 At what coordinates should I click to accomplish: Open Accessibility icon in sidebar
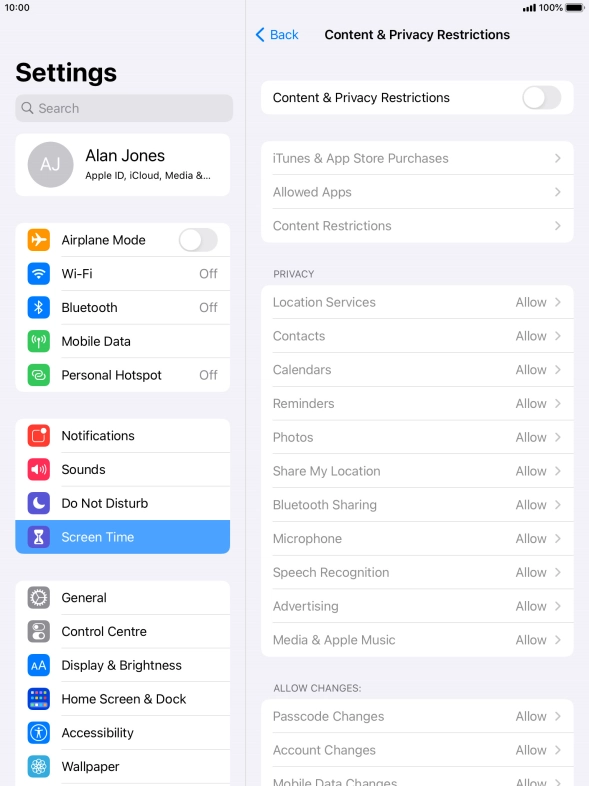[x=39, y=733]
